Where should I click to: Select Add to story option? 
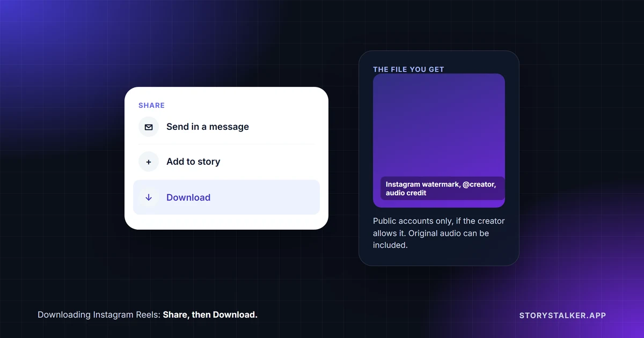pos(226,162)
